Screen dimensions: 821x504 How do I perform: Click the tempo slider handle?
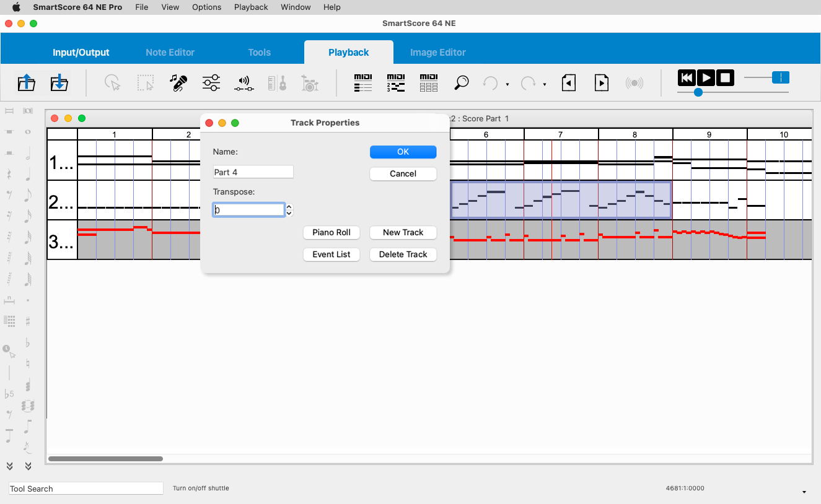click(781, 77)
